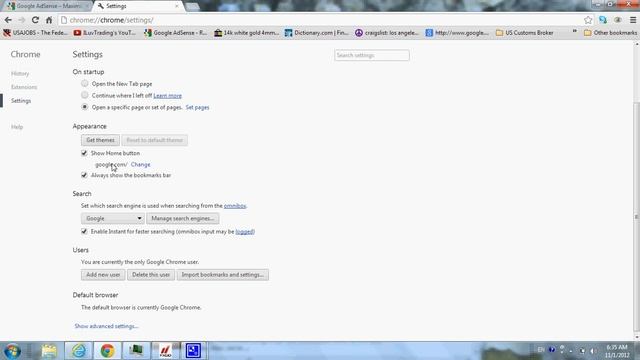Click Reset to default theme button
The image size is (640, 360).
pyautogui.click(x=155, y=140)
